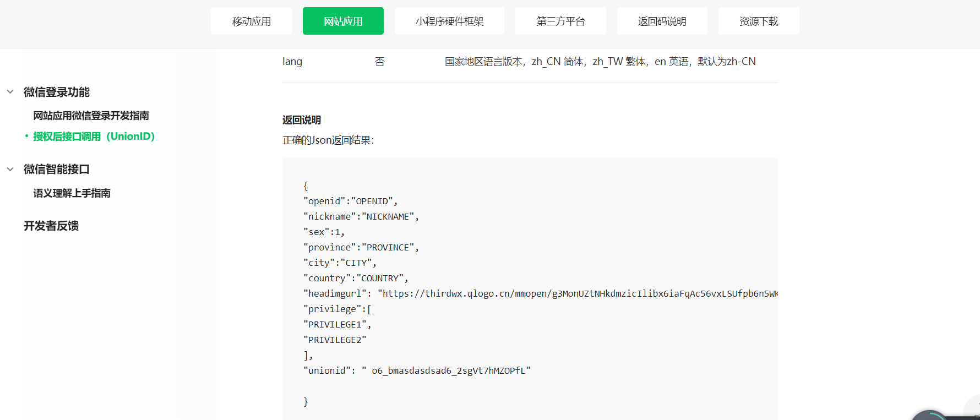Click the 否 required-field value
The height and width of the screenshot is (420, 980).
point(380,62)
